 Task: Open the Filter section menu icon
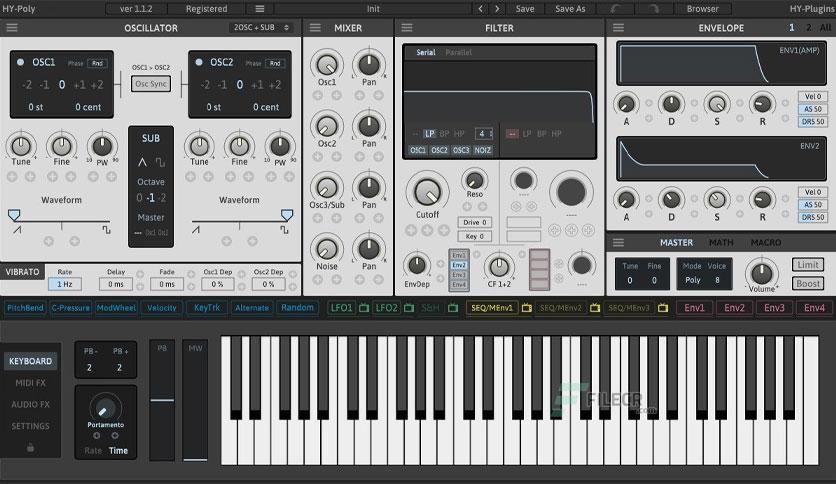(407, 28)
